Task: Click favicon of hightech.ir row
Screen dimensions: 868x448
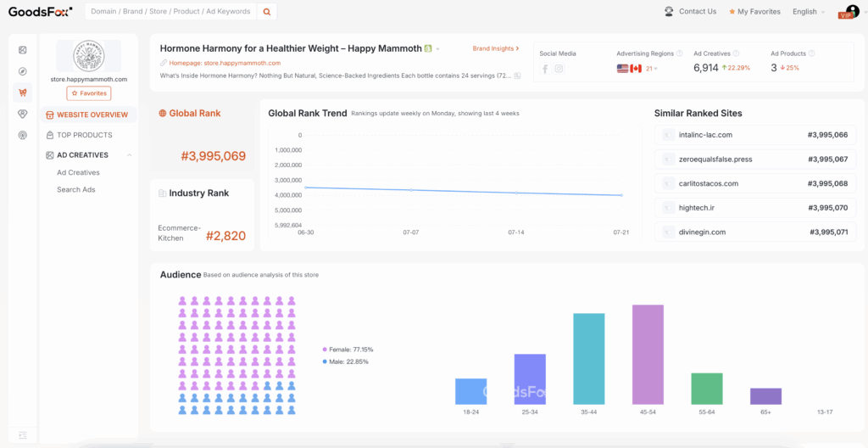Action: point(668,208)
